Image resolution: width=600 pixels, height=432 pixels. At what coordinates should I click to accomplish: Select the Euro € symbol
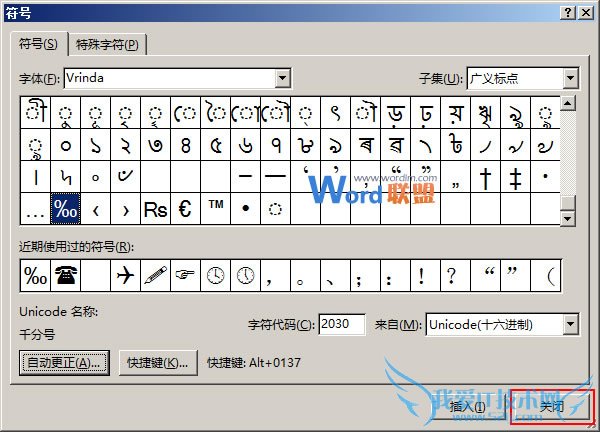185,209
